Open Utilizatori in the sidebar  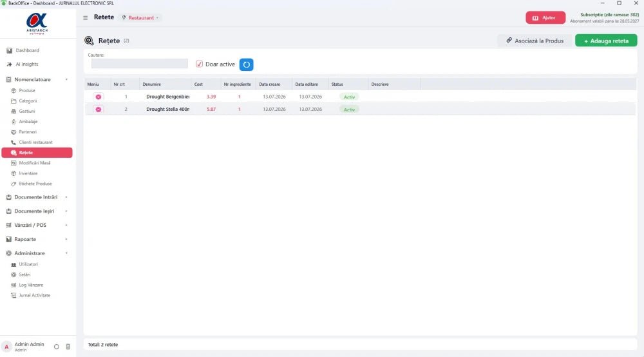point(28,264)
